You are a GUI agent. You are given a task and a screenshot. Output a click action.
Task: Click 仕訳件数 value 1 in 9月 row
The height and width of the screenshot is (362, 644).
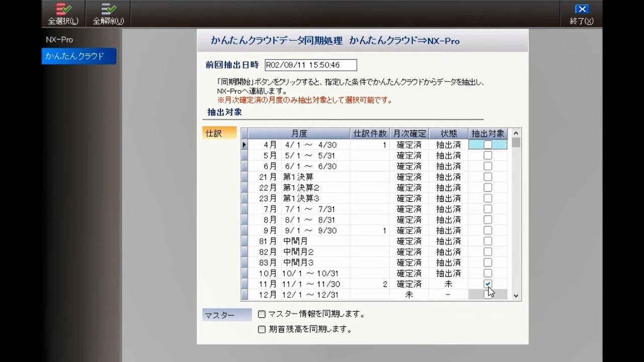coord(370,230)
